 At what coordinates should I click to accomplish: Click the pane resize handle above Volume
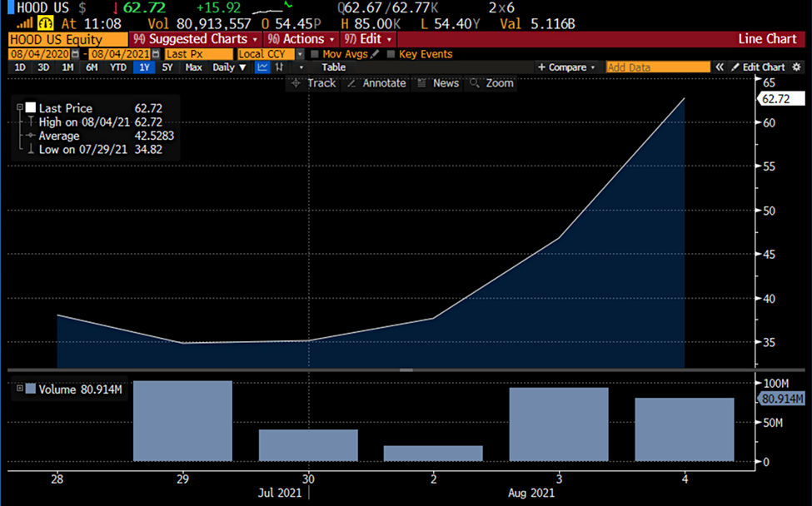click(x=406, y=370)
